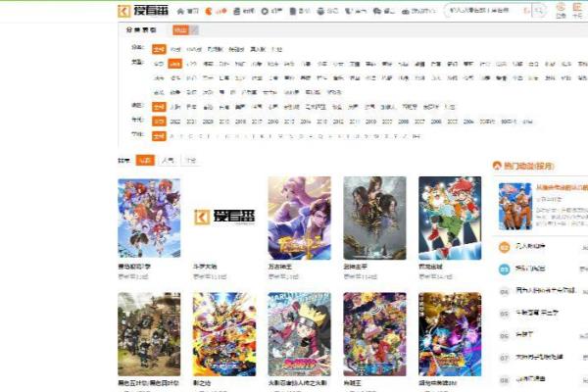Screen dimensions: 588x392
Task: Open the Black Clover group poster thumbnail
Action: click(x=149, y=334)
